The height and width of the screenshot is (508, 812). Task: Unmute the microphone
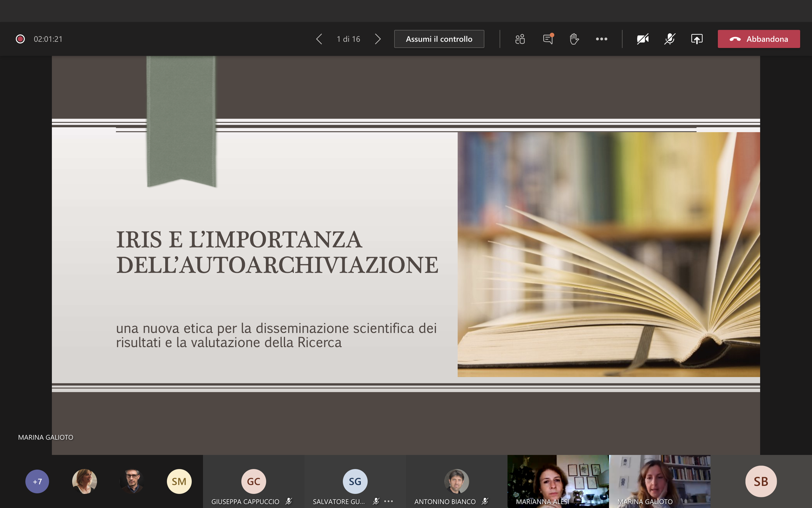[x=670, y=39]
